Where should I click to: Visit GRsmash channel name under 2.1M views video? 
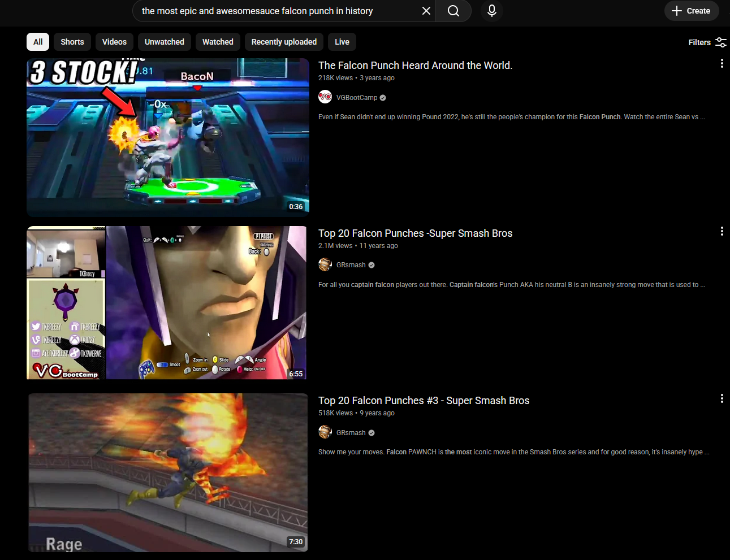[351, 265]
